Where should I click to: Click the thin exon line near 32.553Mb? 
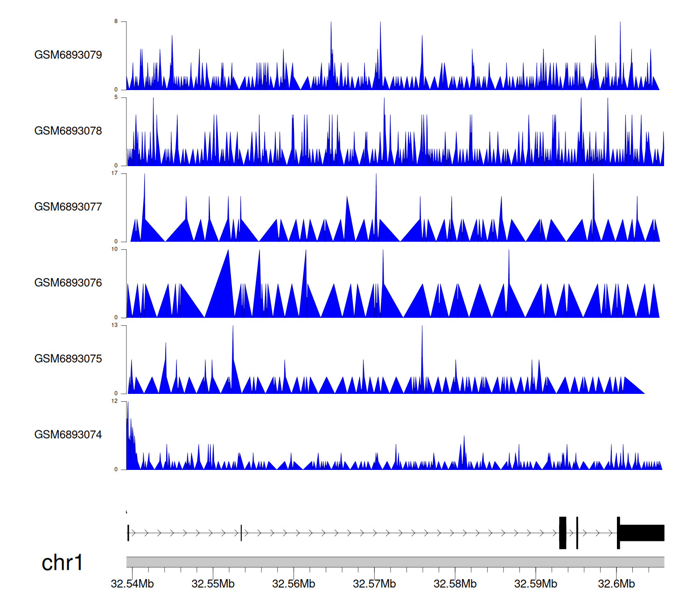(x=241, y=533)
